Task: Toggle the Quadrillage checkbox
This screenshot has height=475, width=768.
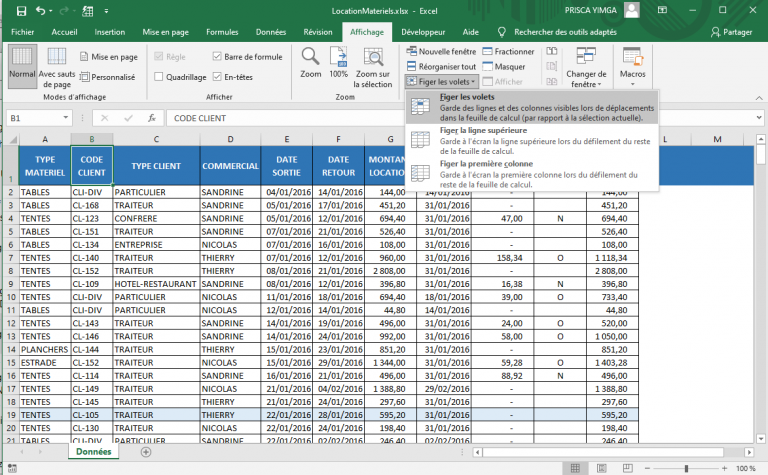Action: 158,76
